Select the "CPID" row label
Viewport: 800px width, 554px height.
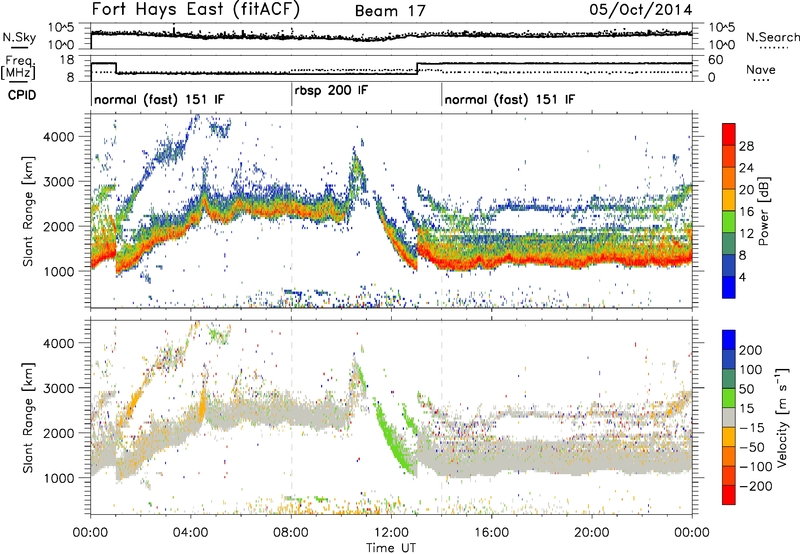click(x=22, y=95)
